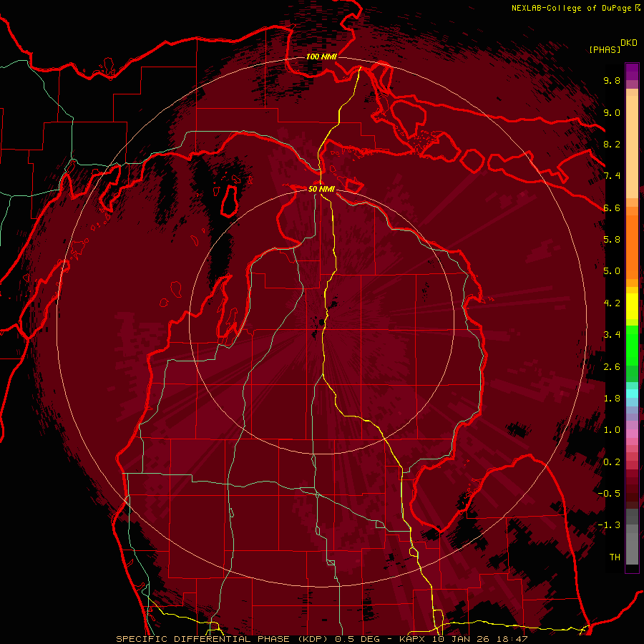
Task: Click the 0.2 legend value
Action: click(612, 462)
